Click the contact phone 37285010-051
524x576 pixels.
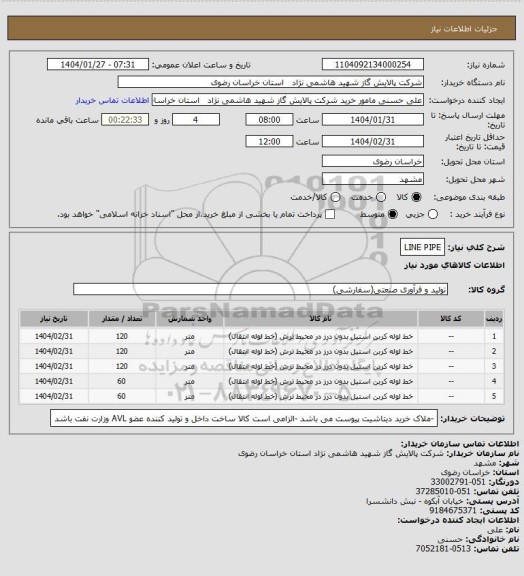pos(443,491)
